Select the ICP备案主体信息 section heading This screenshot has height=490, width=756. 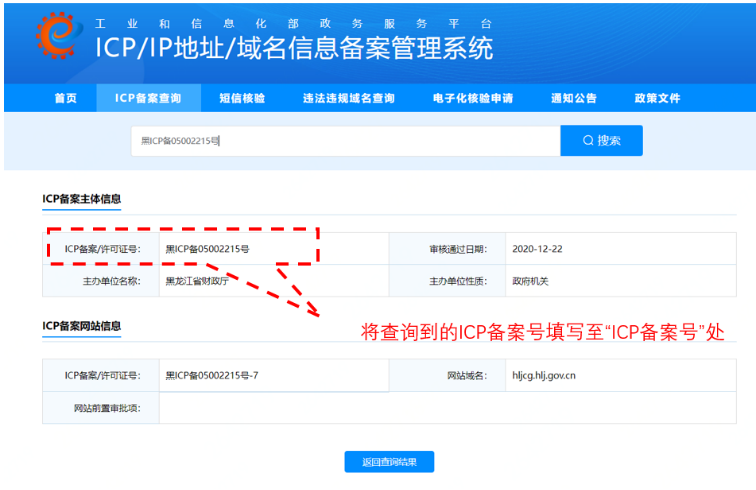81,199
